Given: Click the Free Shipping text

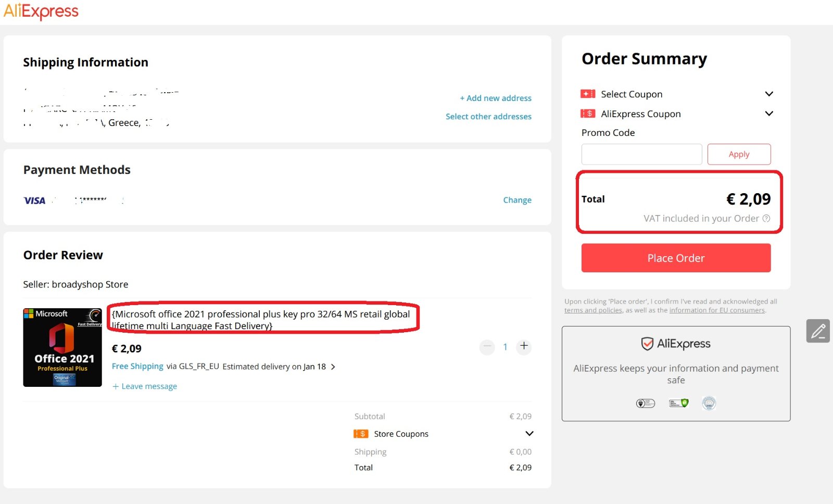Looking at the screenshot, I should pyautogui.click(x=137, y=367).
